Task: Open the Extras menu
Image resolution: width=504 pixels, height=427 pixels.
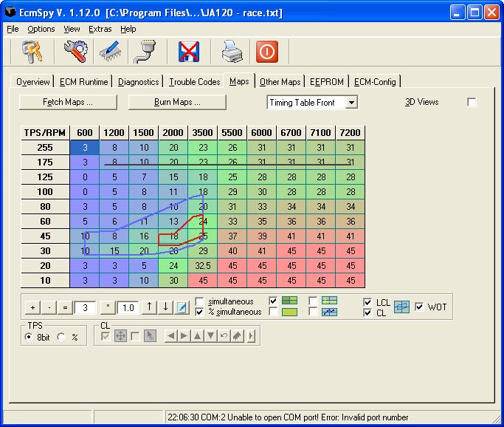Action: click(x=100, y=29)
